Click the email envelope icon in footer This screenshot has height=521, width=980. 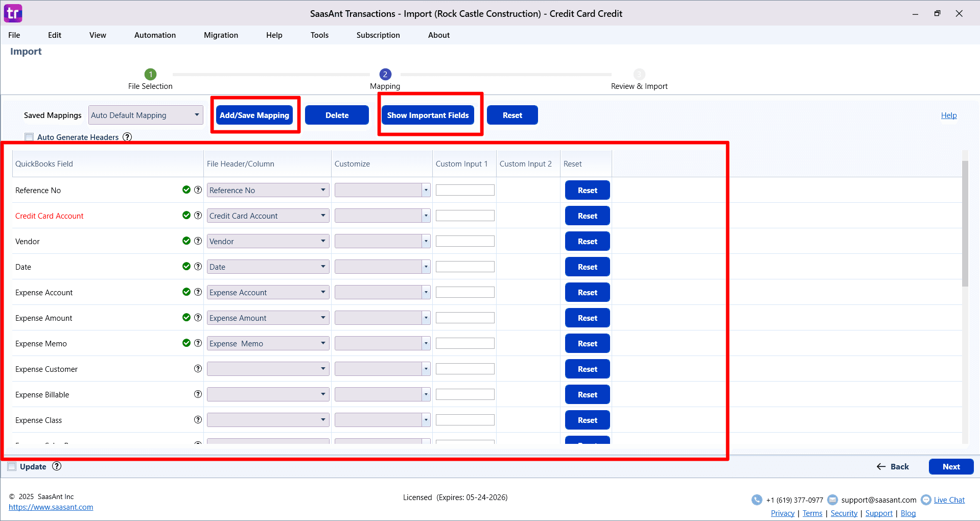tap(832, 500)
